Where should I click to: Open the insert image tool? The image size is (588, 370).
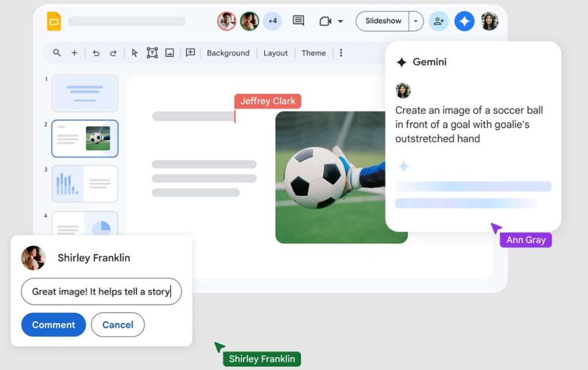tap(170, 53)
